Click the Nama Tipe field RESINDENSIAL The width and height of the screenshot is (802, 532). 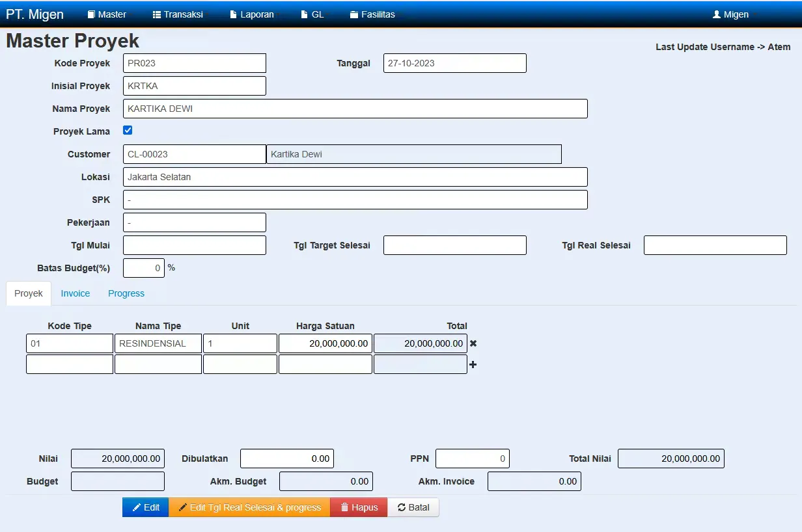pos(158,343)
